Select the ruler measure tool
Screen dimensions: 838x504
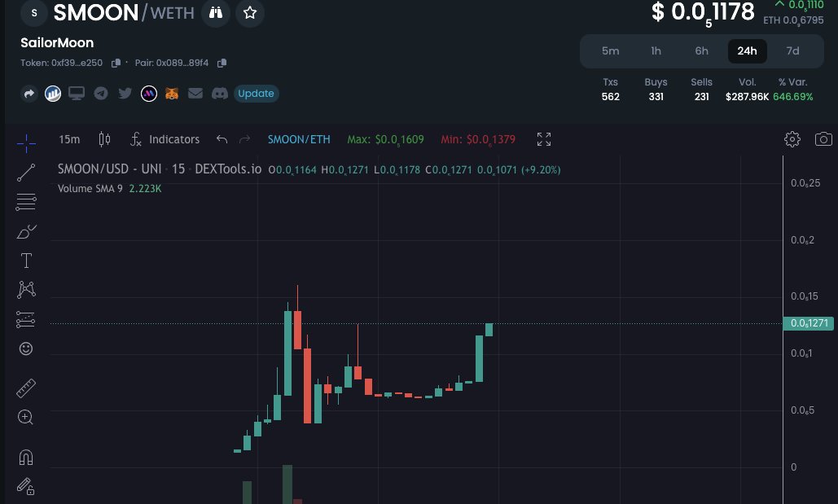[26, 388]
